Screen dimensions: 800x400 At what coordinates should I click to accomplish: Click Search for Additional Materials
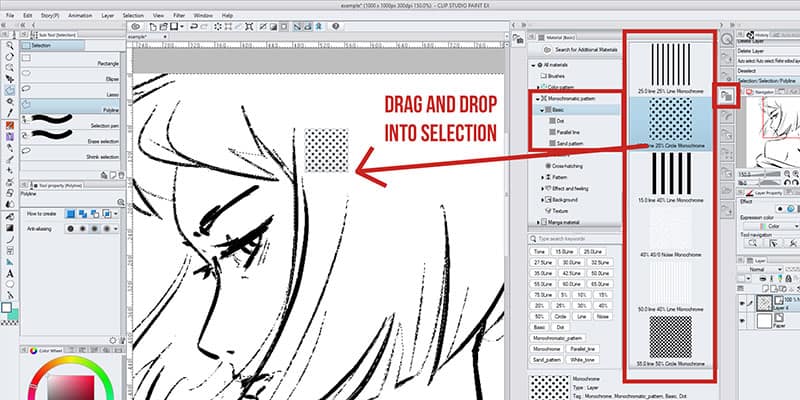(580, 50)
